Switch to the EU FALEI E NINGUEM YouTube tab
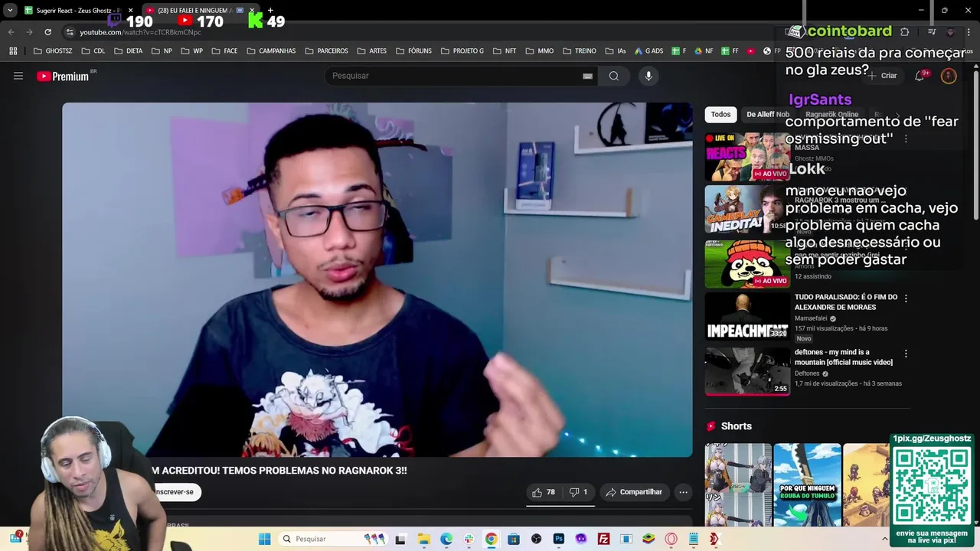The width and height of the screenshot is (980, 551). coord(199,10)
